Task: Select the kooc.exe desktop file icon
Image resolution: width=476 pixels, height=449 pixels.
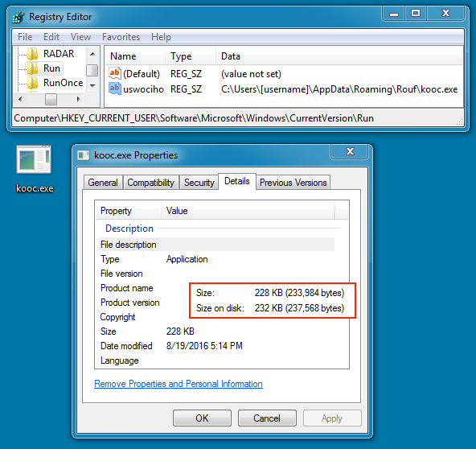Action: click(x=34, y=159)
